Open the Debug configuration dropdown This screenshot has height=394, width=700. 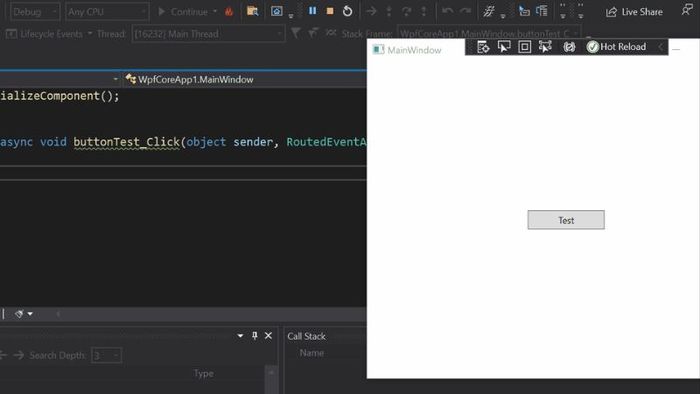[x=35, y=12]
